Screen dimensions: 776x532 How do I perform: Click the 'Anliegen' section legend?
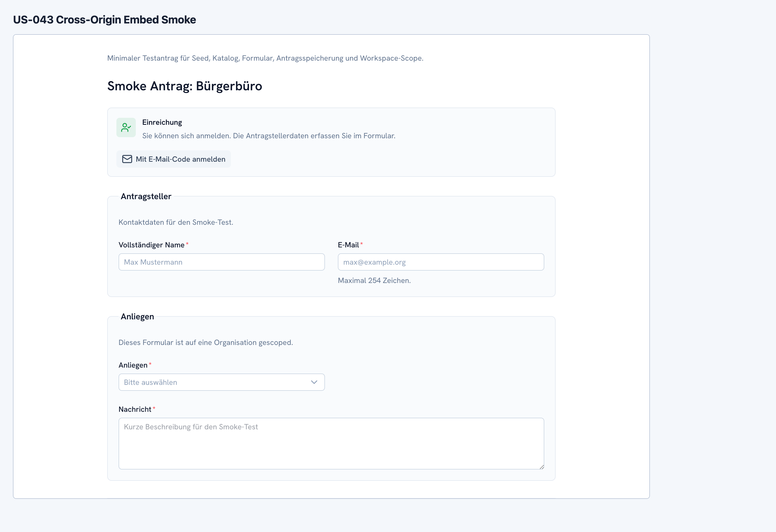point(137,317)
